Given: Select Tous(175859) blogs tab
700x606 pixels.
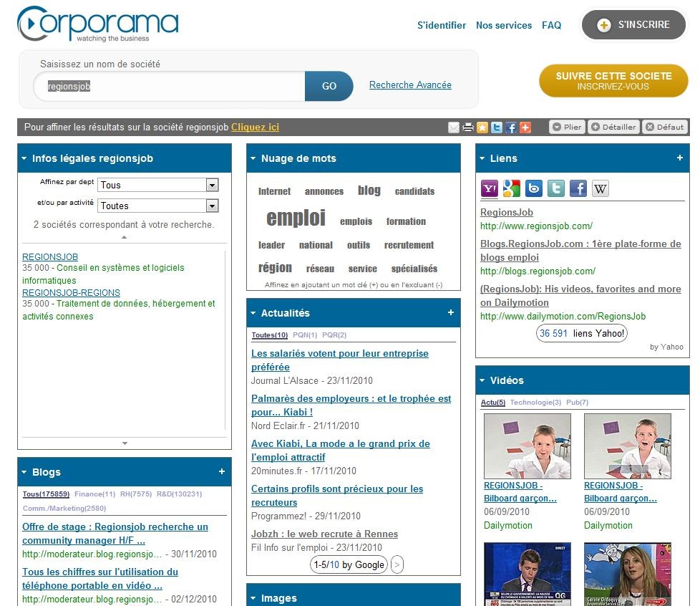Looking at the screenshot, I should tap(46, 494).
